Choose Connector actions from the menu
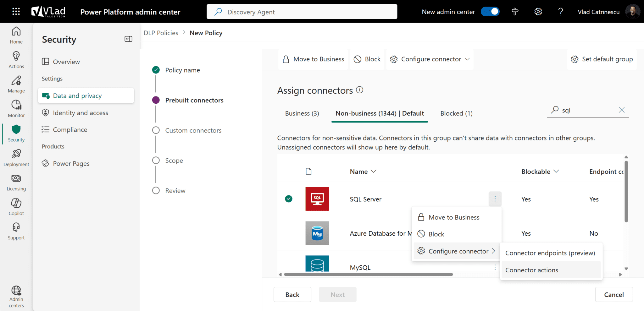This screenshot has width=644, height=311. 531,270
